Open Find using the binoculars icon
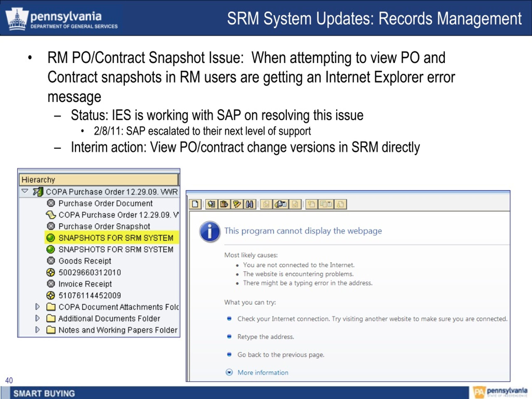Viewport: 532px width, 399px height. 250,204
